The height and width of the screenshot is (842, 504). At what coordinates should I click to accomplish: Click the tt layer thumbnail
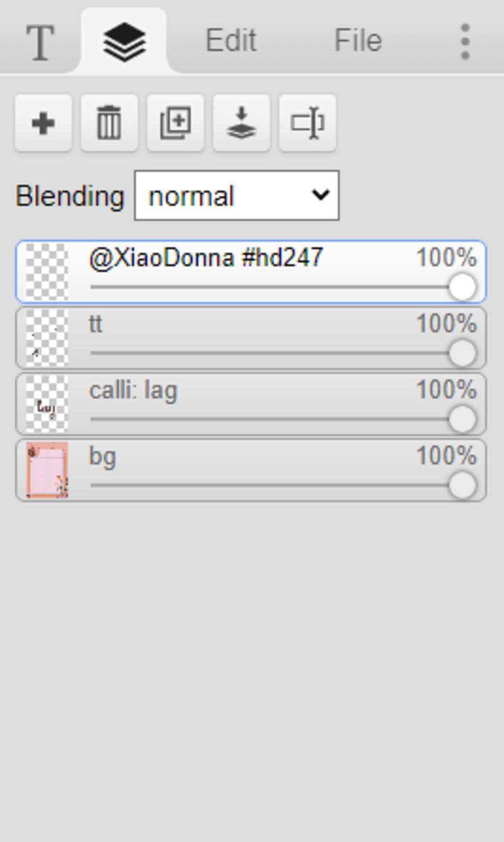(x=47, y=338)
